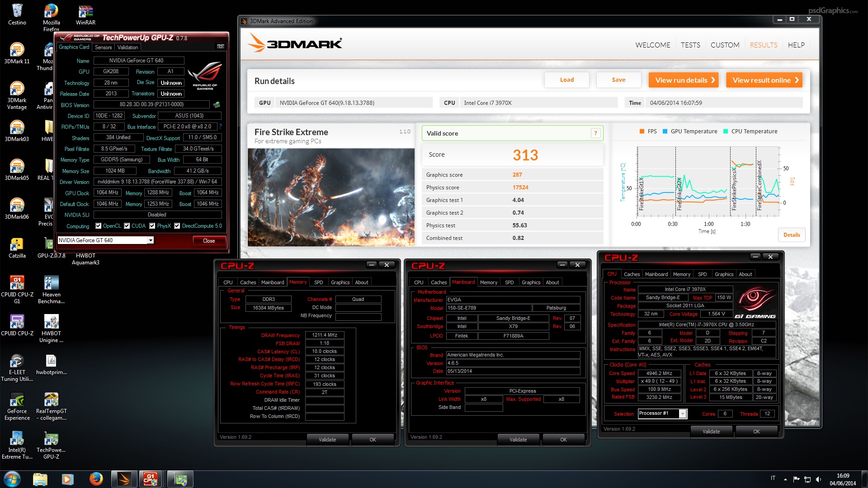The height and width of the screenshot is (488, 868).
Task: Click the Close button in GPU-Z
Action: [209, 240]
